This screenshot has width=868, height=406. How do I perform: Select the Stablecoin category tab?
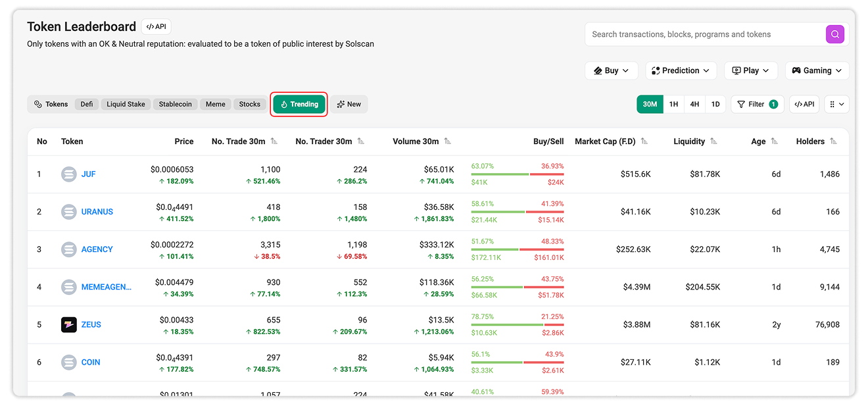176,104
